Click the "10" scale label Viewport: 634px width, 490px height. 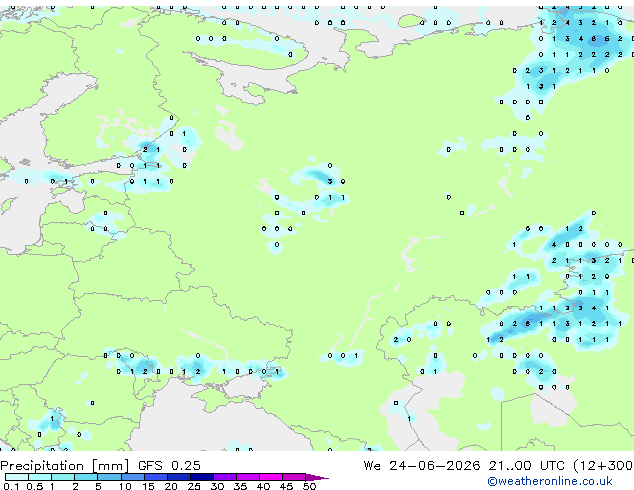pyautogui.click(x=125, y=486)
